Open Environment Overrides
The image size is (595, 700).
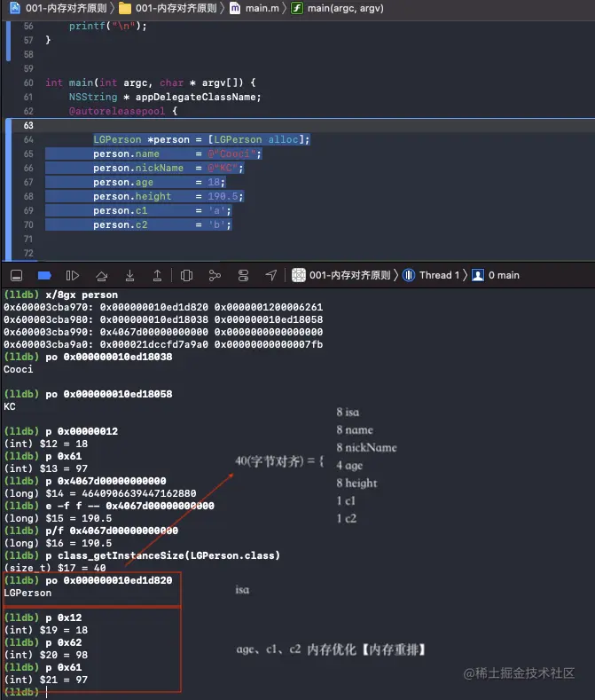pyautogui.click(x=243, y=275)
